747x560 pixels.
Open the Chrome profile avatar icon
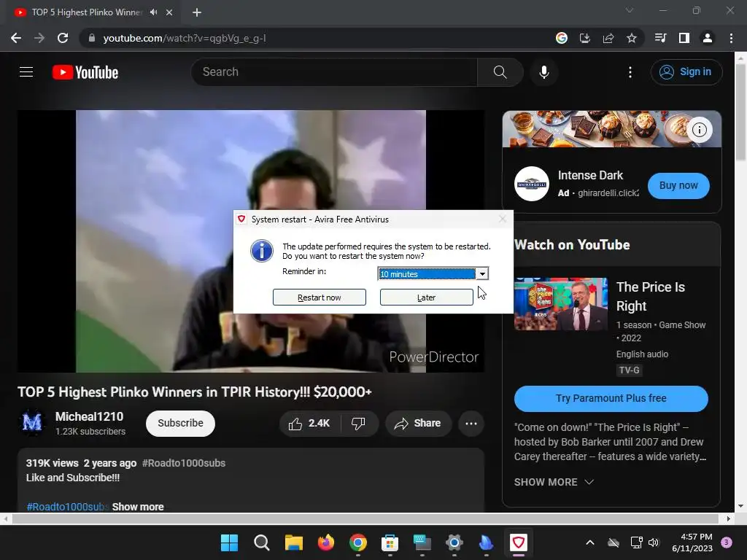[x=708, y=38]
